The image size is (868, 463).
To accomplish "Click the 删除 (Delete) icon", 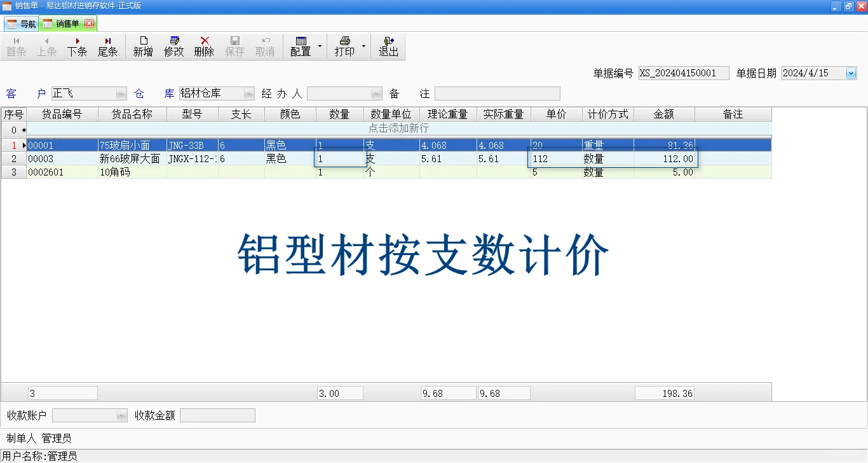I will pyautogui.click(x=204, y=45).
